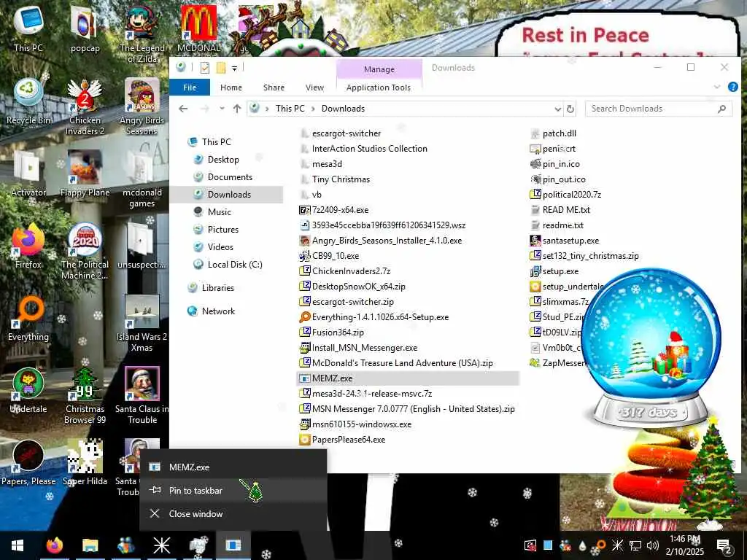The width and height of the screenshot is (747, 560).
Task: Open the Recycle Bin icon
Action: point(28,101)
